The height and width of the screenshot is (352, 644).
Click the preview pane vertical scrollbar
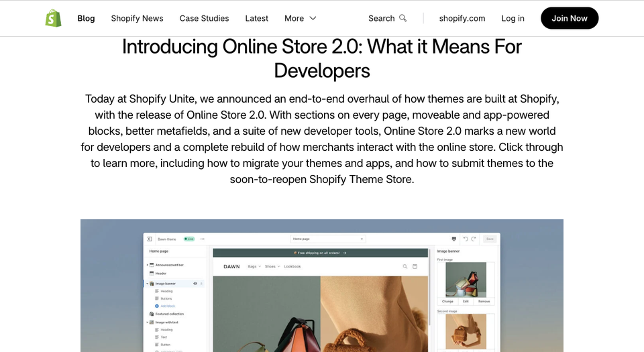click(429, 287)
